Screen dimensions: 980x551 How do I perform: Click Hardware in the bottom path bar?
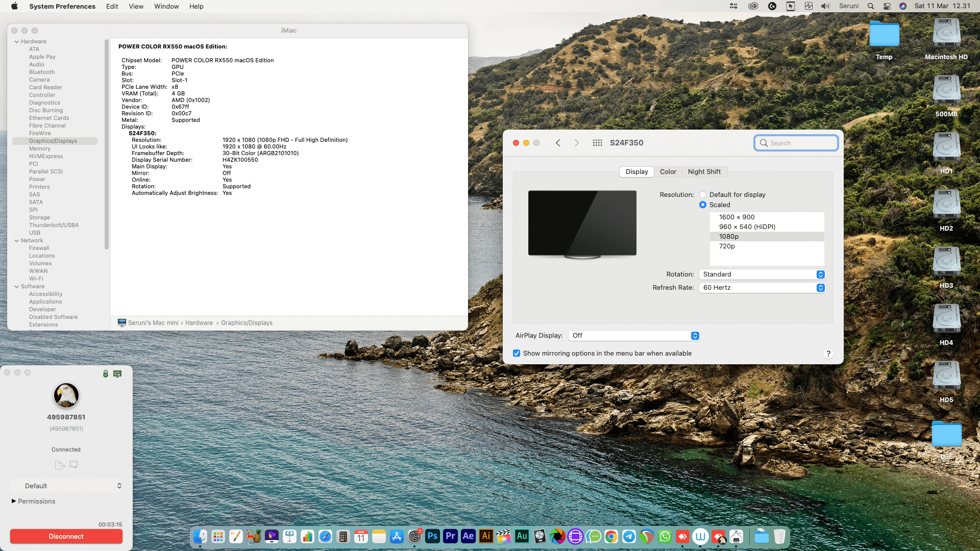point(199,323)
